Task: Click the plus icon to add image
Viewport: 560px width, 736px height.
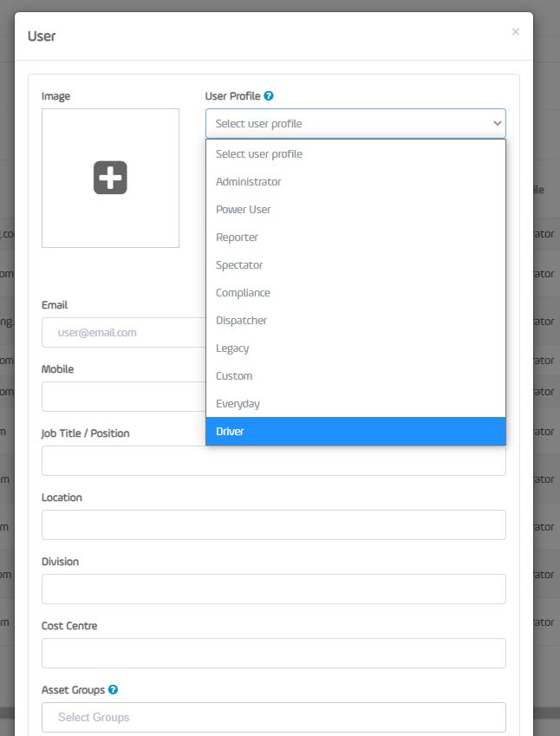Action: (x=110, y=178)
